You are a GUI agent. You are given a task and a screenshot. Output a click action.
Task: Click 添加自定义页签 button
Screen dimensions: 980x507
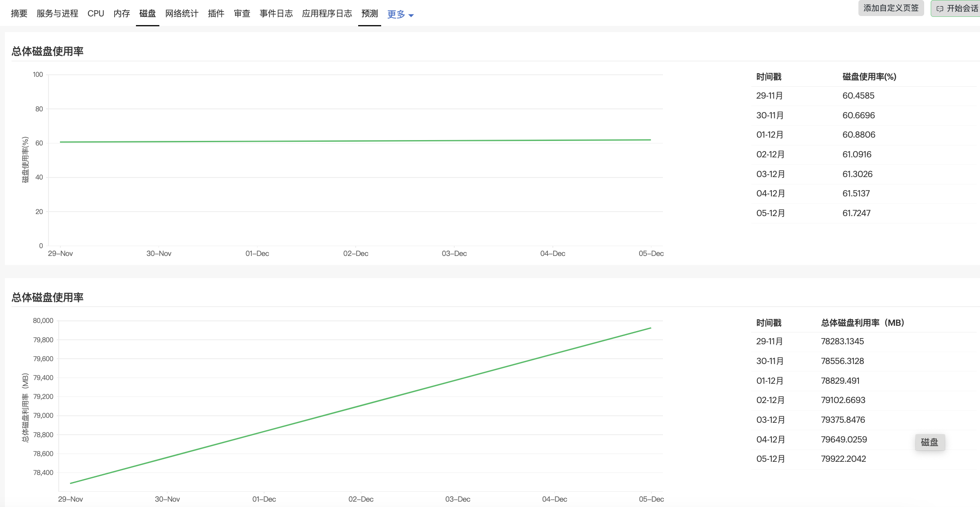tap(891, 8)
